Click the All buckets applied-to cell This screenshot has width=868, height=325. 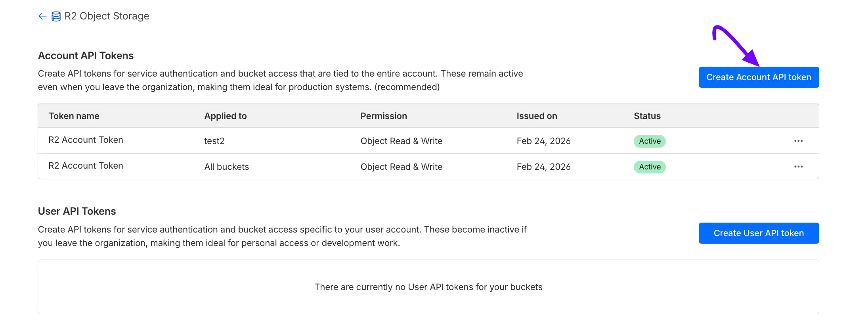227,167
